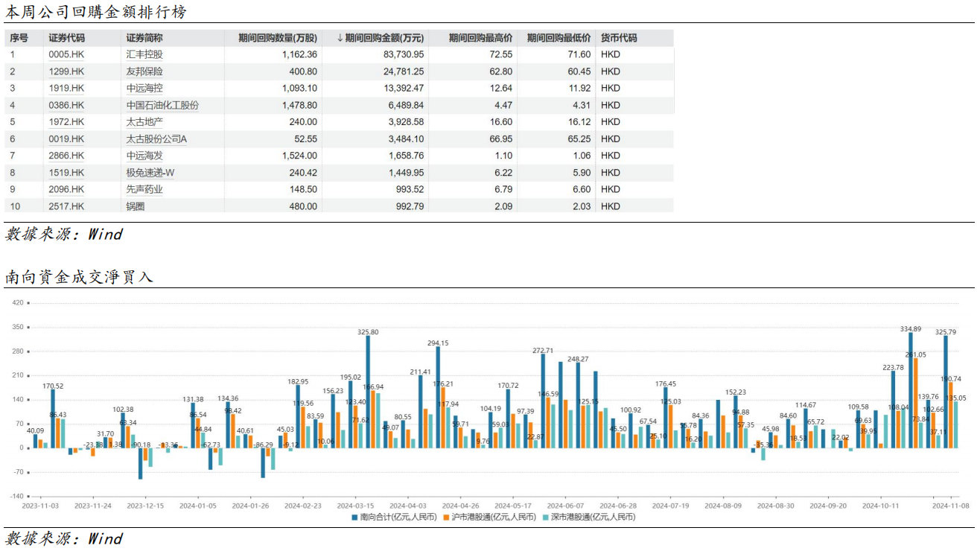Click the repurchase amount value 83,730.95

pyautogui.click(x=404, y=54)
